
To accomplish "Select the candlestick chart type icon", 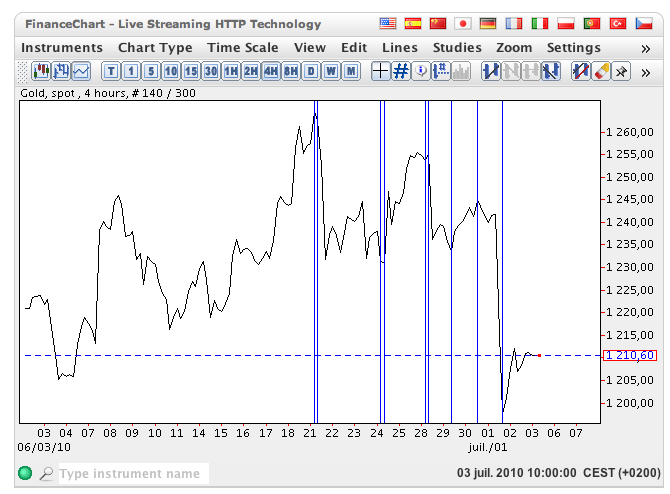I will point(42,71).
